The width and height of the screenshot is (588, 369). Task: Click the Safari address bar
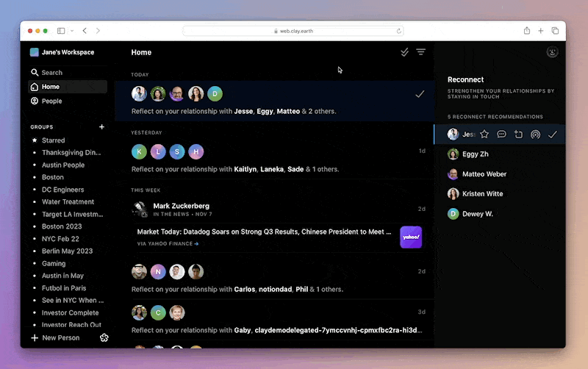(x=294, y=31)
